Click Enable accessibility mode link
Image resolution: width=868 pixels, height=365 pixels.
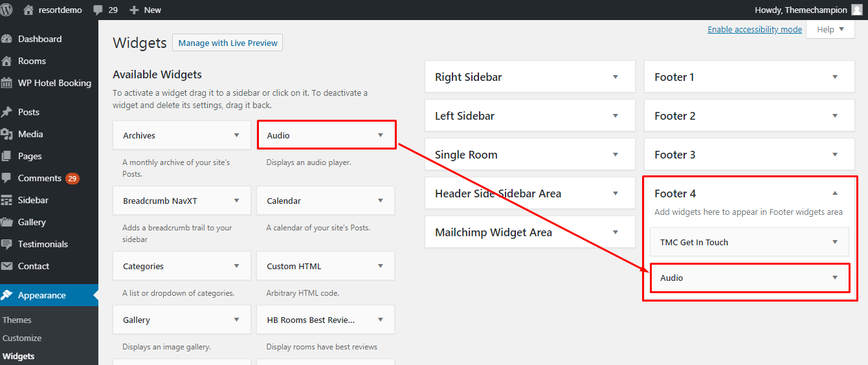754,30
